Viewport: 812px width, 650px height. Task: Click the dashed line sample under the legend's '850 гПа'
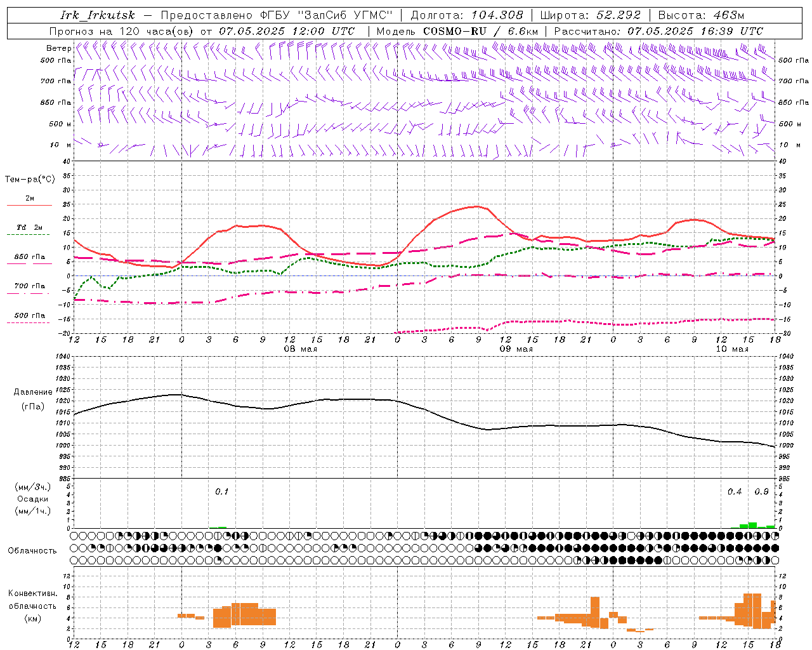pos(29,264)
